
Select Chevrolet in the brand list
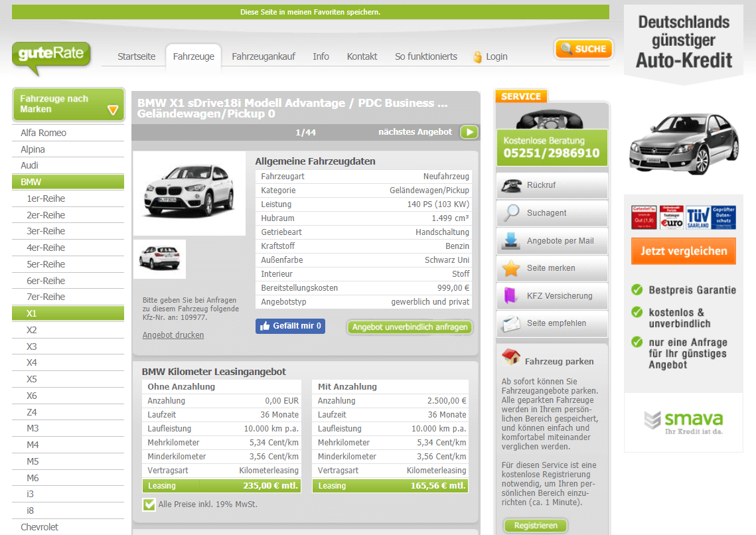coord(68,527)
